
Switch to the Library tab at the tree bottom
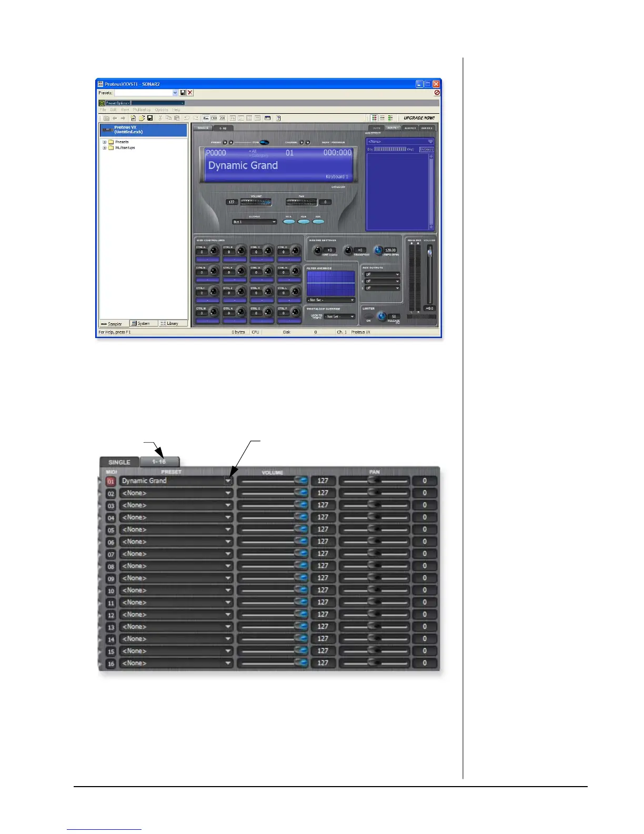[173, 323]
